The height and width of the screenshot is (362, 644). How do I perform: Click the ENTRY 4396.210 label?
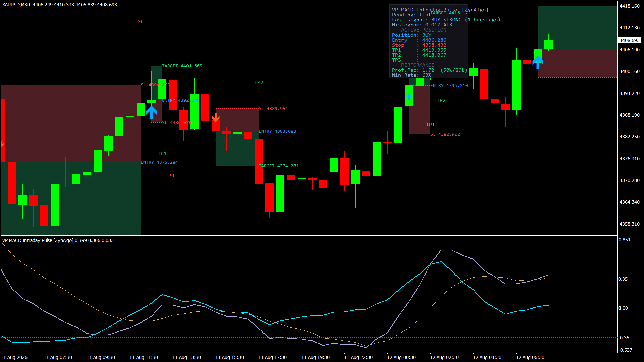[449, 86]
